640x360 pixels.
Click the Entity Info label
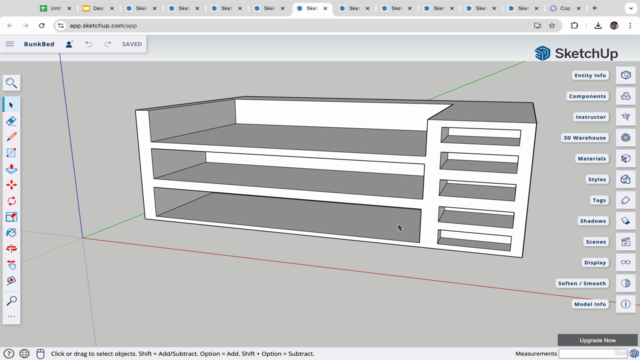click(x=590, y=75)
